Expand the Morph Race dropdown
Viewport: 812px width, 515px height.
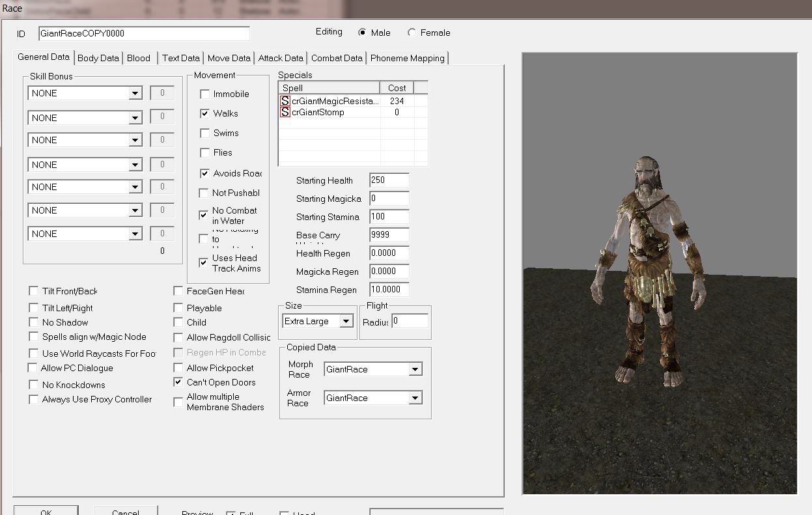[x=415, y=369]
